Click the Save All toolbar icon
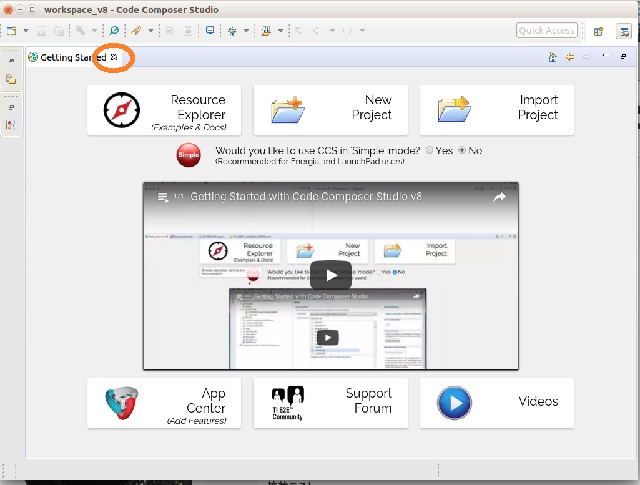640x485 pixels. (x=59, y=31)
